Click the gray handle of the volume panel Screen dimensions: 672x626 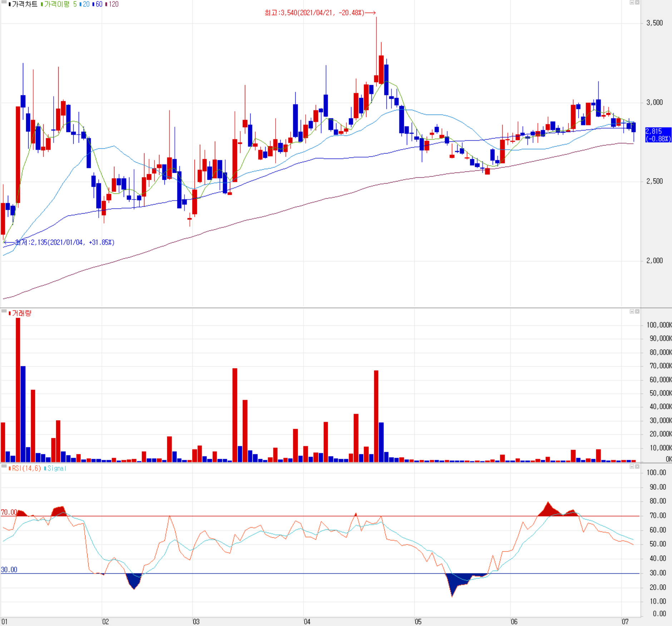tap(4, 311)
